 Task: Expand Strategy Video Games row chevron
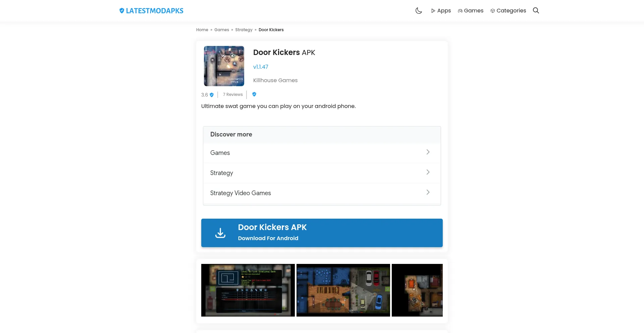pos(428,192)
